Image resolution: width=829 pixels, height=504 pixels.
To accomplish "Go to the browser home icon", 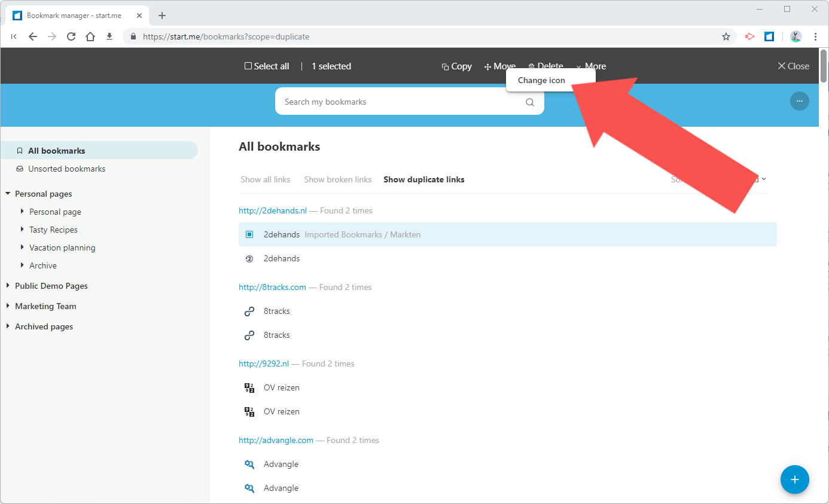I will (x=90, y=36).
